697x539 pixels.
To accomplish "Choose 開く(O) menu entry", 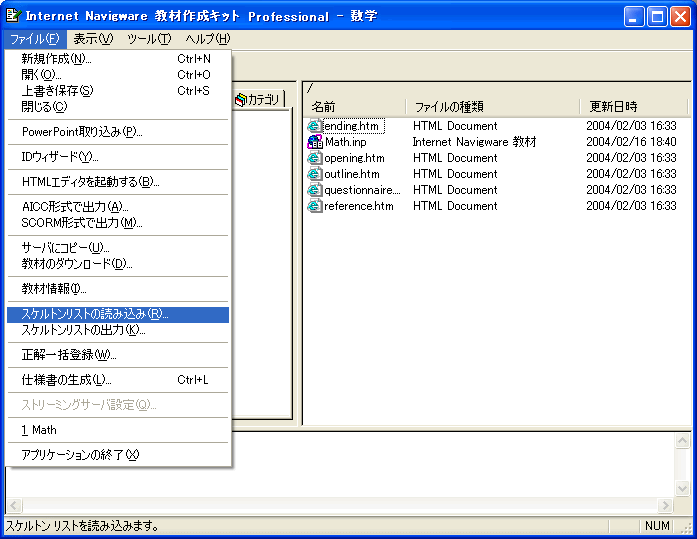I will pyautogui.click(x=118, y=75).
